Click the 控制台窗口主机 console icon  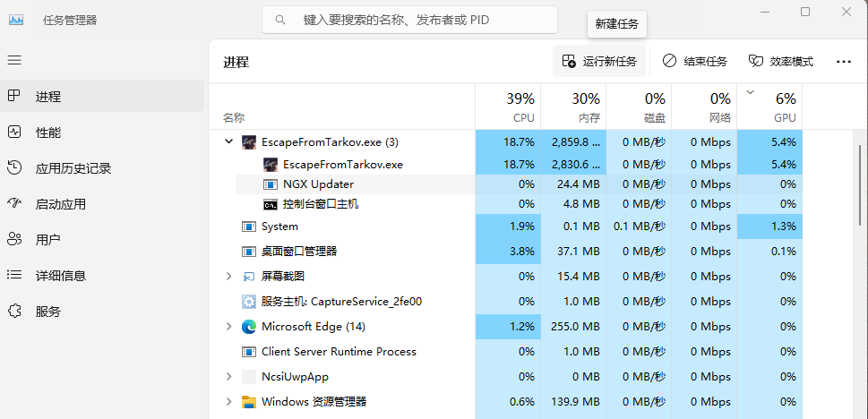(x=271, y=205)
